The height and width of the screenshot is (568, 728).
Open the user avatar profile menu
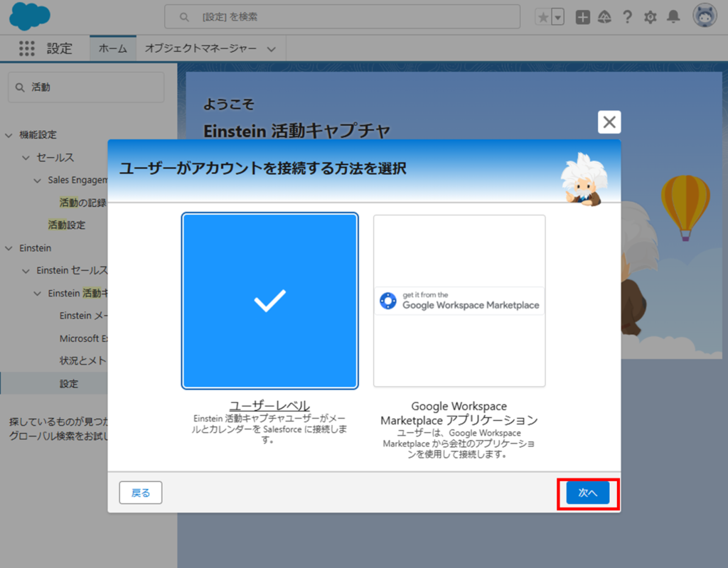705,16
